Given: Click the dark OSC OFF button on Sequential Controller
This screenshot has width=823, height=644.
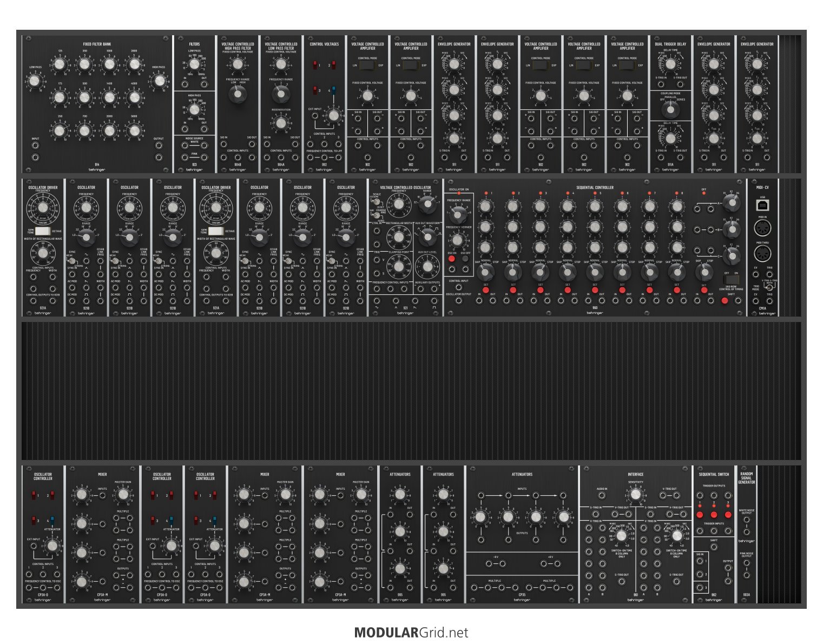Looking at the screenshot, I should pyautogui.click(x=465, y=259).
